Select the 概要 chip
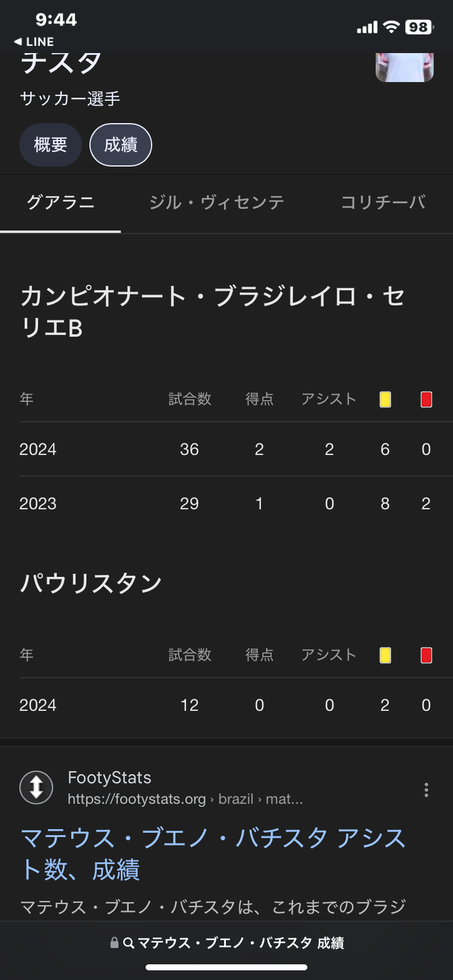Screen dimensions: 453x980 pos(50,145)
